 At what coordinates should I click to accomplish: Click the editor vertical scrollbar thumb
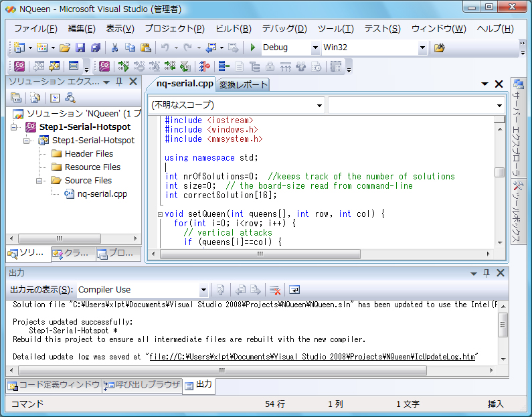499,173
